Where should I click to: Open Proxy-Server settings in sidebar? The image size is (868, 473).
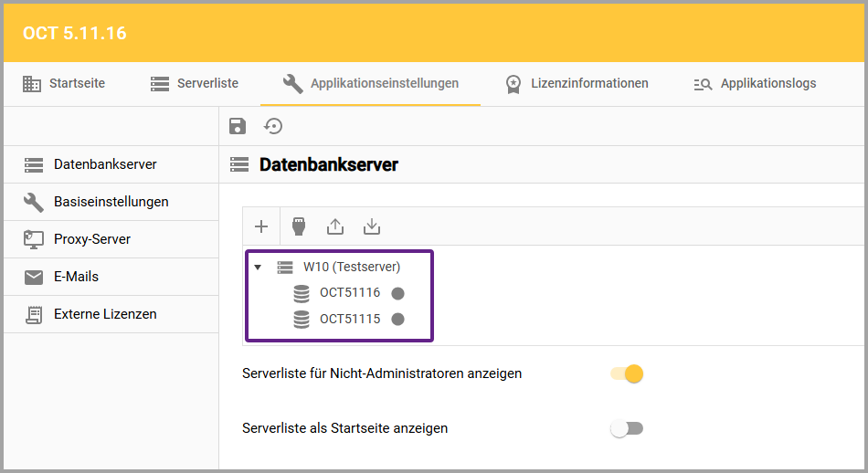coord(91,239)
